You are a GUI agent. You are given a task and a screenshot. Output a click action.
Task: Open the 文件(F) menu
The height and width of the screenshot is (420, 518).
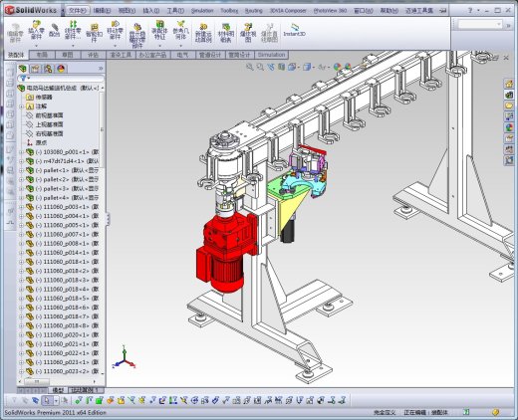(78, 11)
